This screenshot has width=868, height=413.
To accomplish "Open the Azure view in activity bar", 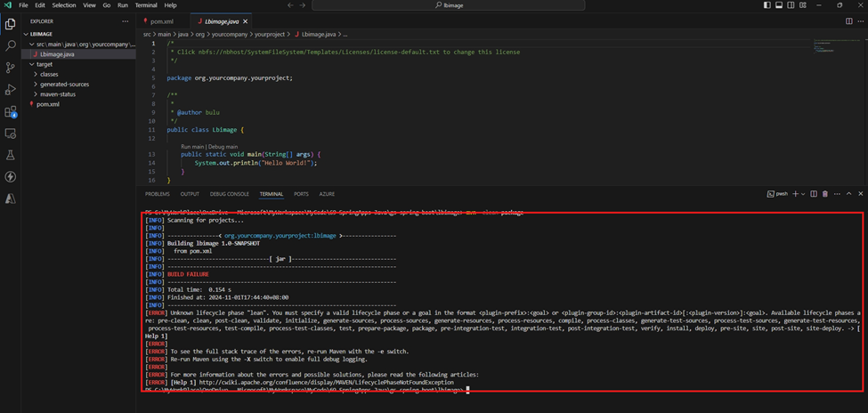I will (x=11, y=199).
